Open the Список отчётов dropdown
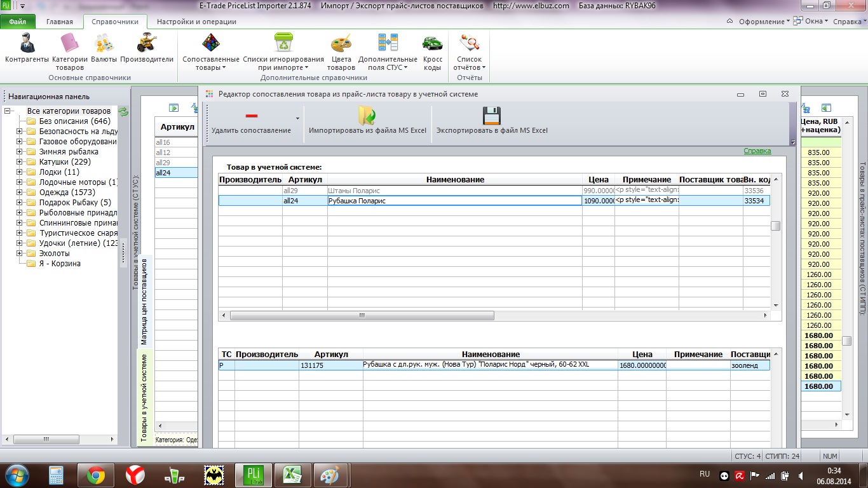Viewport: 868px width, 488px height. pos(470,52)
